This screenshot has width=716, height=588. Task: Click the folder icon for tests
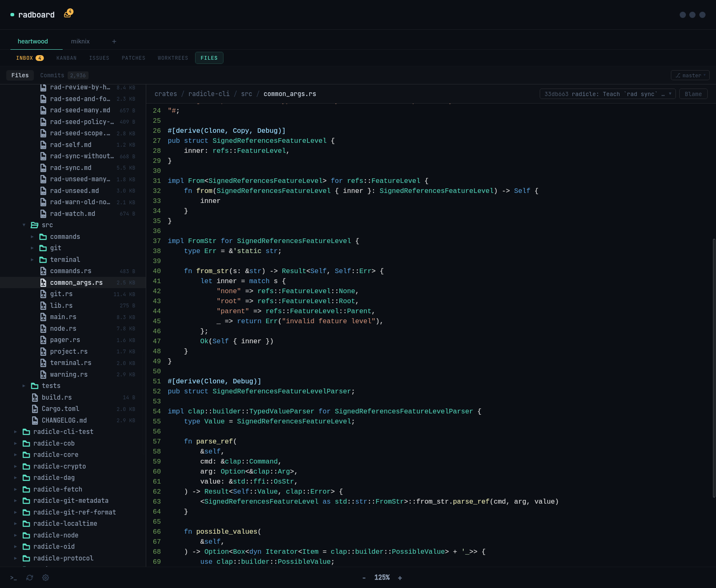35,386
